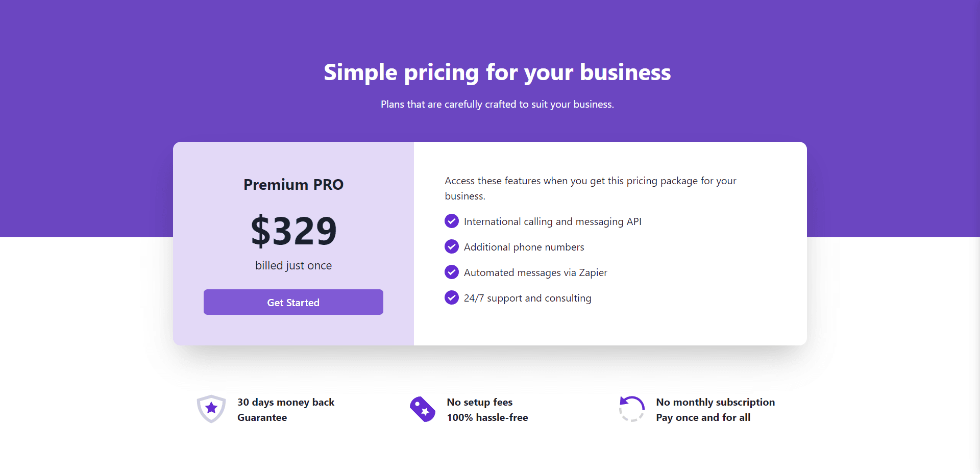Click checkmark beside Additional phone numbers
This screenshot has height=474, width=980.
[x=452, y=246]
